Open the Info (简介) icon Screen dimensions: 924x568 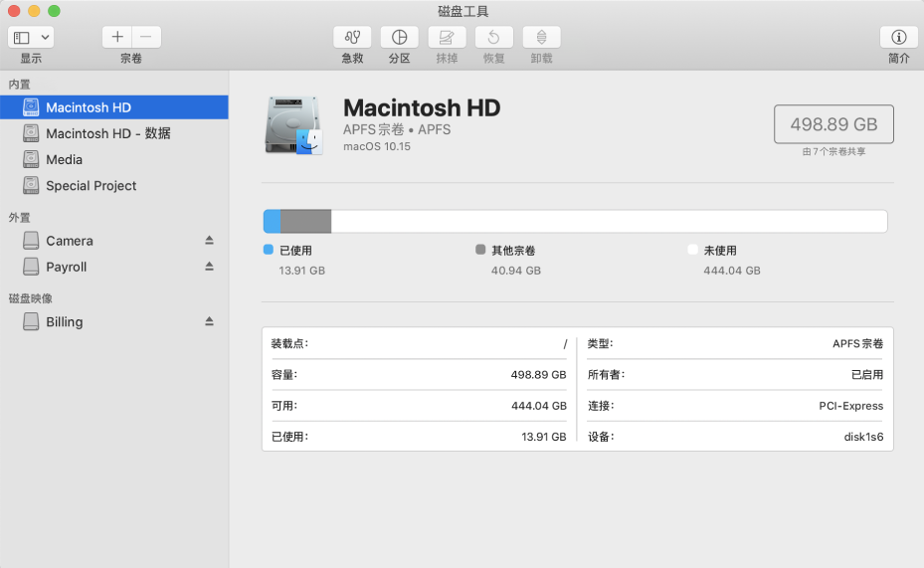pyautogui.click(x=899, y=37)
